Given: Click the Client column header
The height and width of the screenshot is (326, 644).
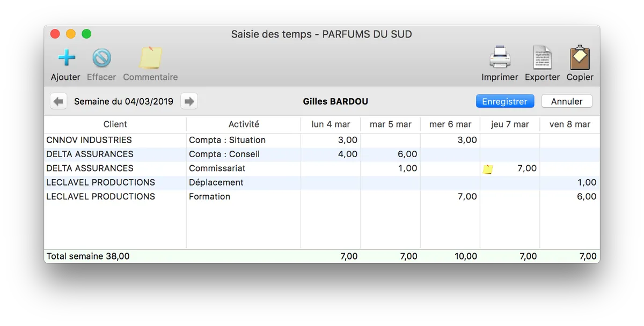Looking at the screenshot, I should coord(115,124).
